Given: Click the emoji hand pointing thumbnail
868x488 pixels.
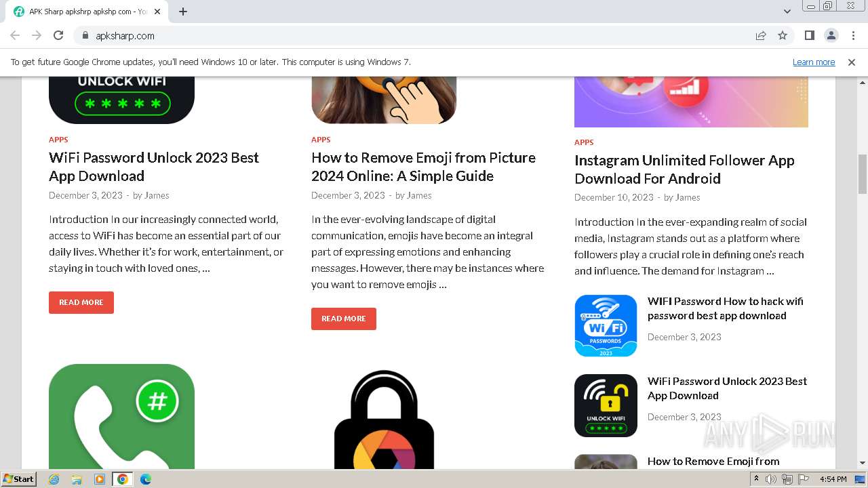Looking at the screenshot, I should click(x=384, y=100).
